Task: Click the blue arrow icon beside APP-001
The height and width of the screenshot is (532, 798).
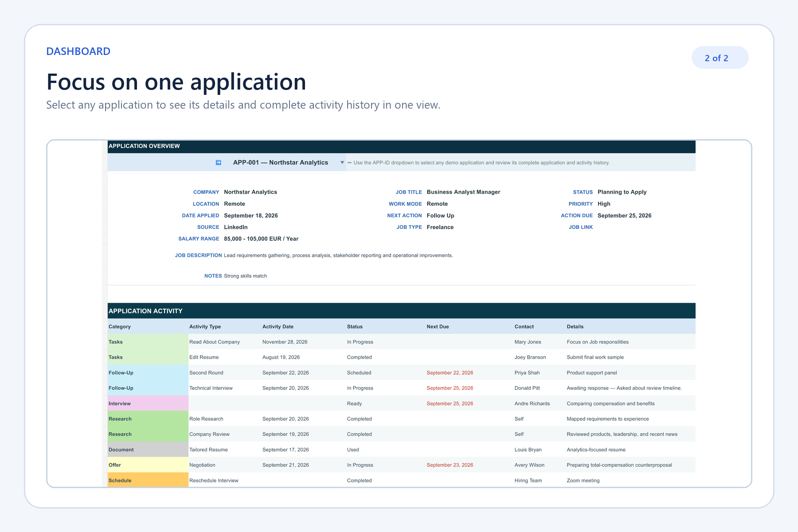Action: coord(218,163)
